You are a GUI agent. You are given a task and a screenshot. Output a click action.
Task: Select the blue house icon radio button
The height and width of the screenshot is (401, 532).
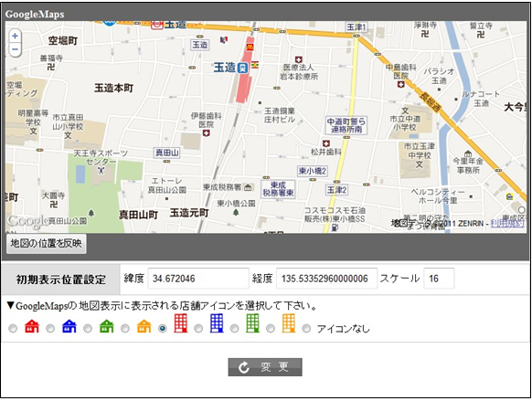pos(50,329)
